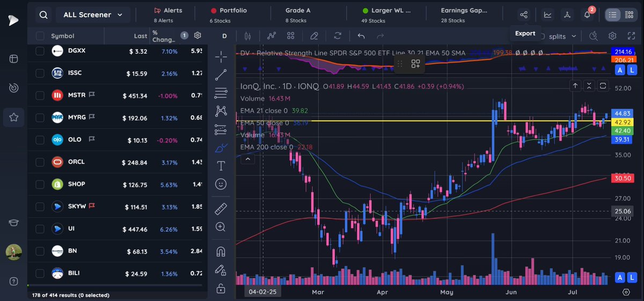Screen dimensions: 644x301
Task: Tick the ORCL row checkbox
Action: (40, 162)
